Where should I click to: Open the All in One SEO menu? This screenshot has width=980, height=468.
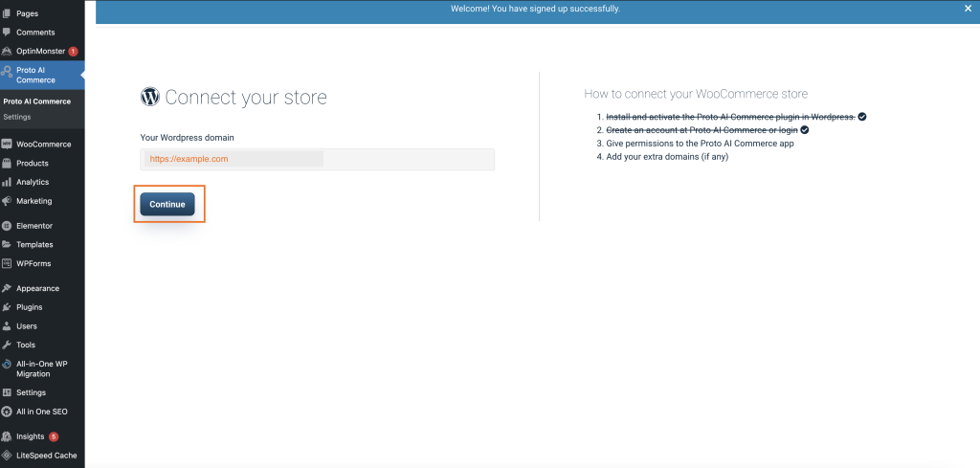click(42, 412)
